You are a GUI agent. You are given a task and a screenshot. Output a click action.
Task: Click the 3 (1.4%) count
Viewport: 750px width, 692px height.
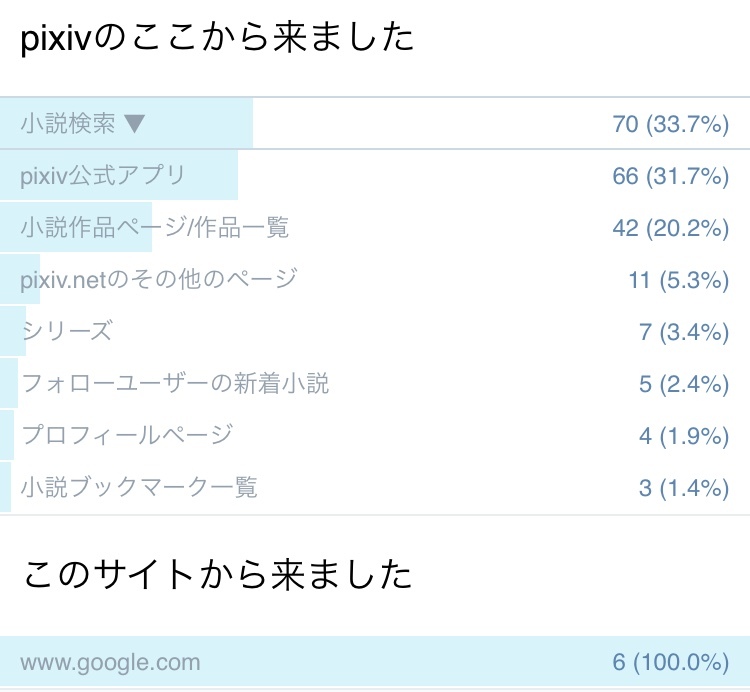(684, 488)
